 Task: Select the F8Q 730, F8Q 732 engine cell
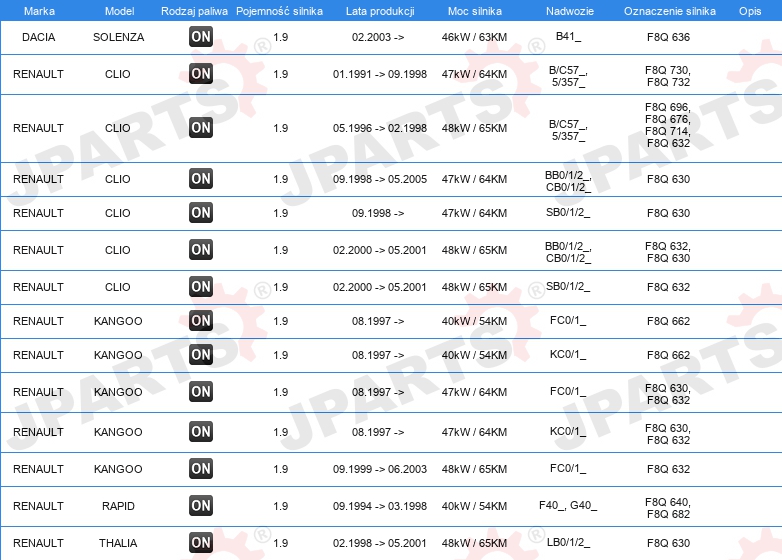point(668,76)
